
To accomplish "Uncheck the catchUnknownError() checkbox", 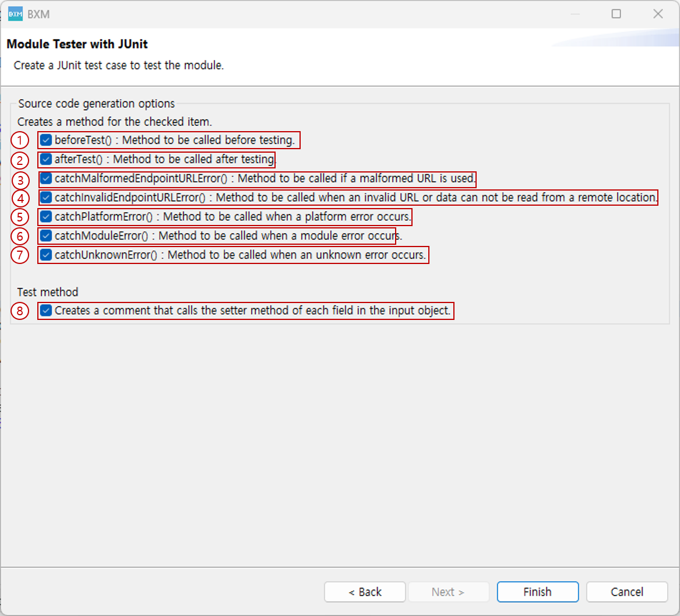I will click(x=46, y=255).
